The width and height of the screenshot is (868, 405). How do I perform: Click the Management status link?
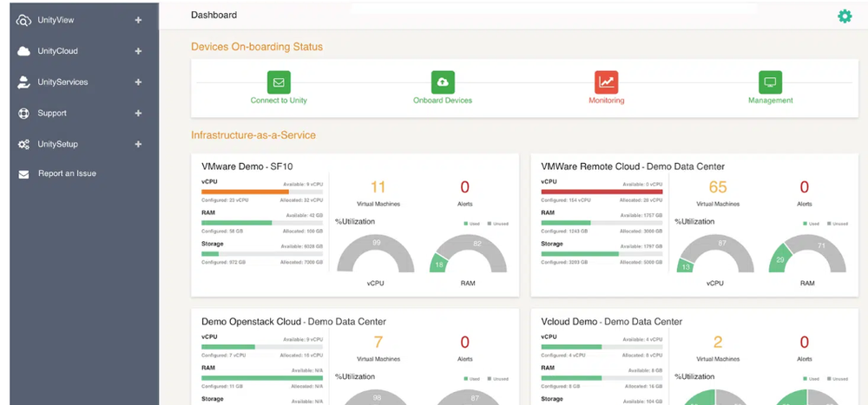tap(771, 101)
